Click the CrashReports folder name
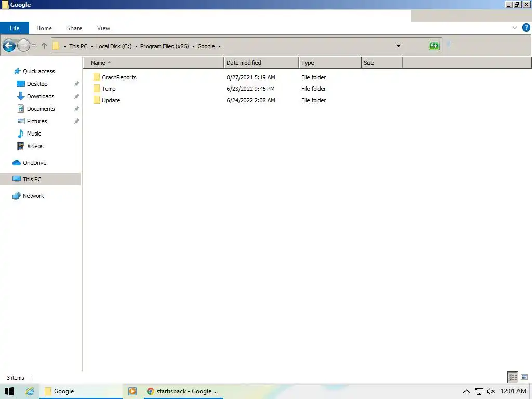Viewport: 532px width, 399px height. pyautogui.click(x=119, y=77)
